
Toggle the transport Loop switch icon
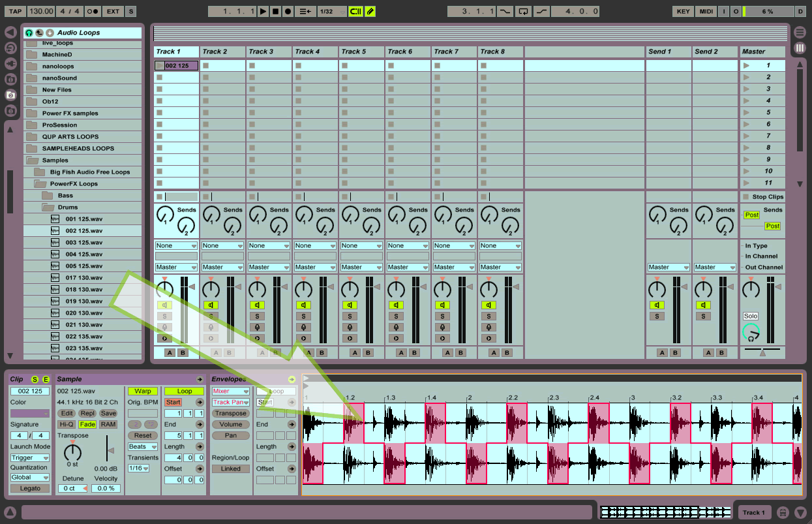[522, 11]
